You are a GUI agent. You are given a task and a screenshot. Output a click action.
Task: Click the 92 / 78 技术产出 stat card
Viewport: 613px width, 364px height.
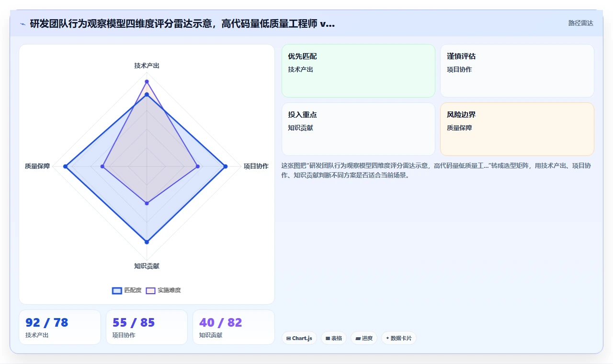(x=60, y=327)
